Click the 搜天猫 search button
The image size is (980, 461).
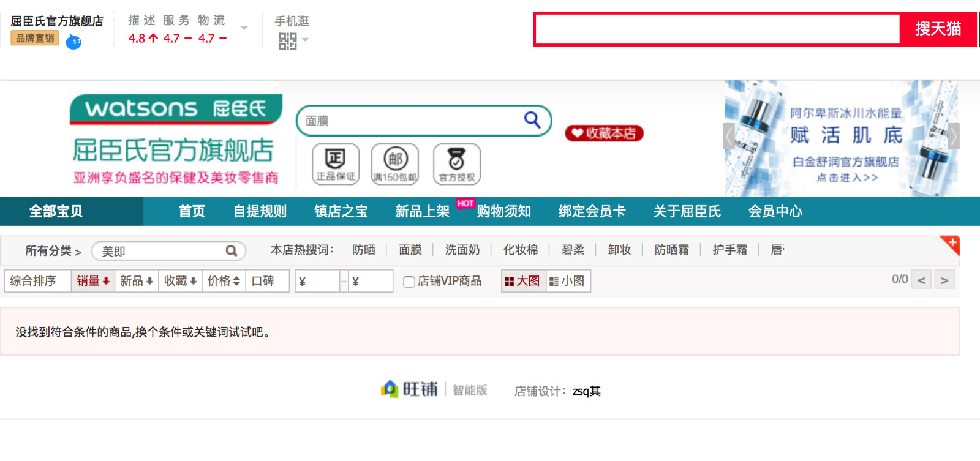point(938,29)
